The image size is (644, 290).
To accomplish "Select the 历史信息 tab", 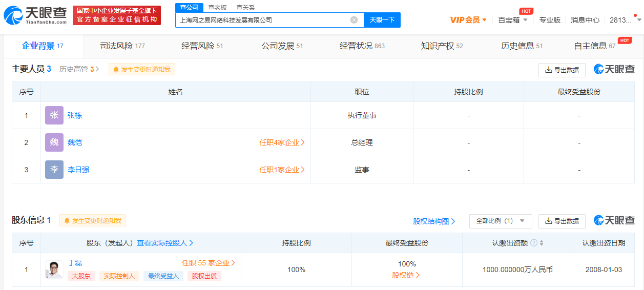I will coord(522,46).
